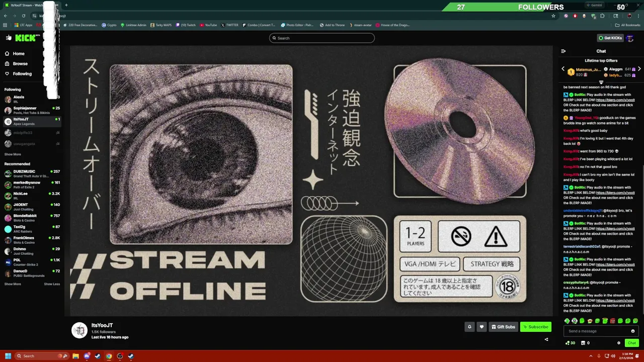Bookmark this page with star icon
644x362 pixels.
point(553,16)
